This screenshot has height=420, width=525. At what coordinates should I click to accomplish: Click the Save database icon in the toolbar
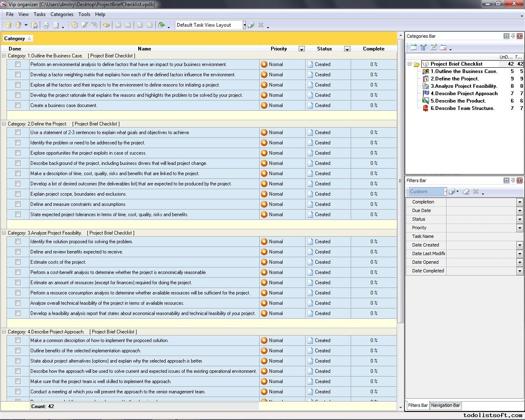pyautogui.click(x=34, y=25)
